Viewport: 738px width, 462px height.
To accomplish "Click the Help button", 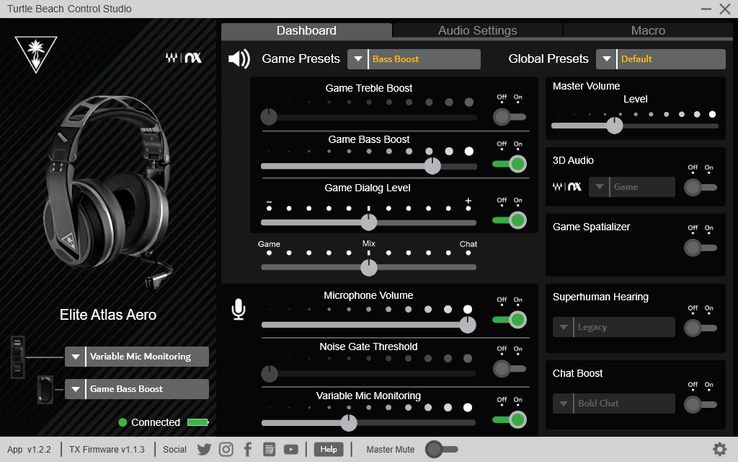I will (329, 449).
